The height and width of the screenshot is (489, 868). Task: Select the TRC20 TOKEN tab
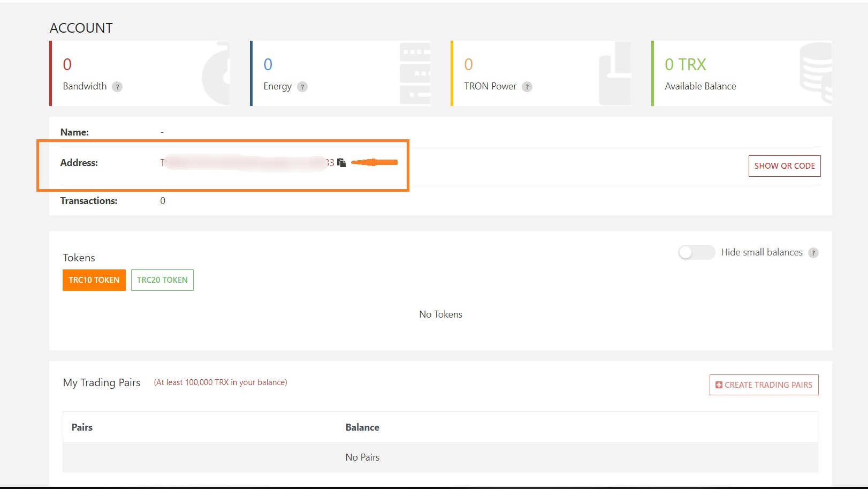point(162,280)
